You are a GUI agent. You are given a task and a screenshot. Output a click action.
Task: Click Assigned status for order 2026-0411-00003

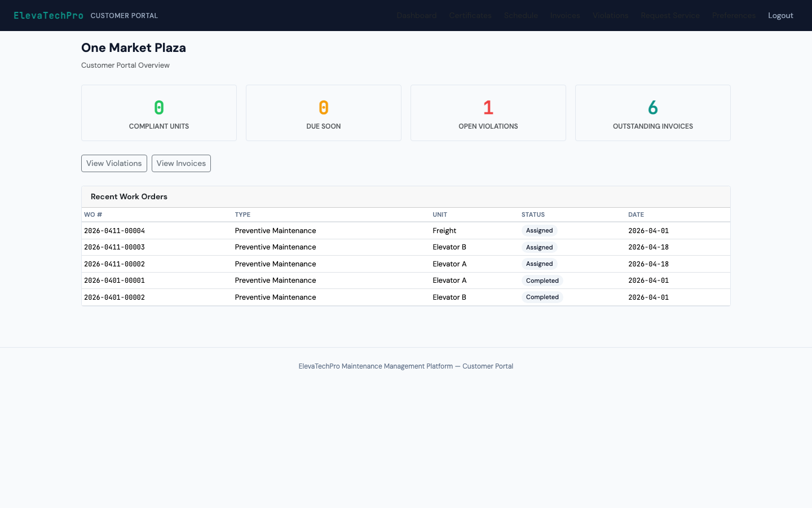click(540, 247)
